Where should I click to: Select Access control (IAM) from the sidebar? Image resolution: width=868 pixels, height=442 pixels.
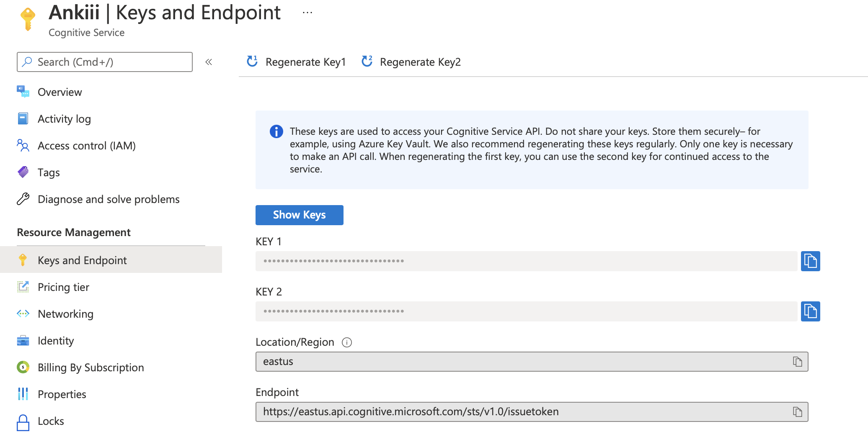[x=86, y=146]
